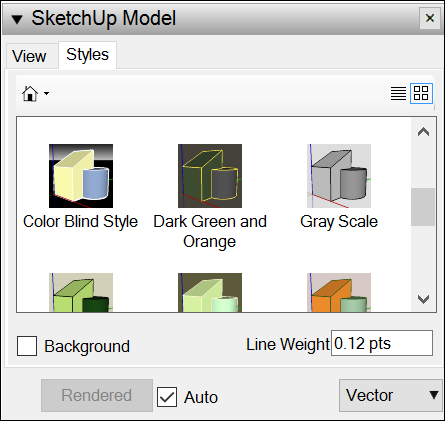Click the styles list scrollbar thumb
Screen dimensions: 445x421
[423, 207]
